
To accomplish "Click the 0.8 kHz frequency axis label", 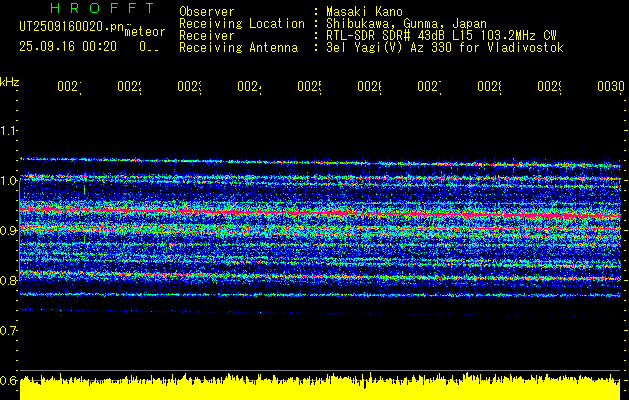I will point(8,280).
